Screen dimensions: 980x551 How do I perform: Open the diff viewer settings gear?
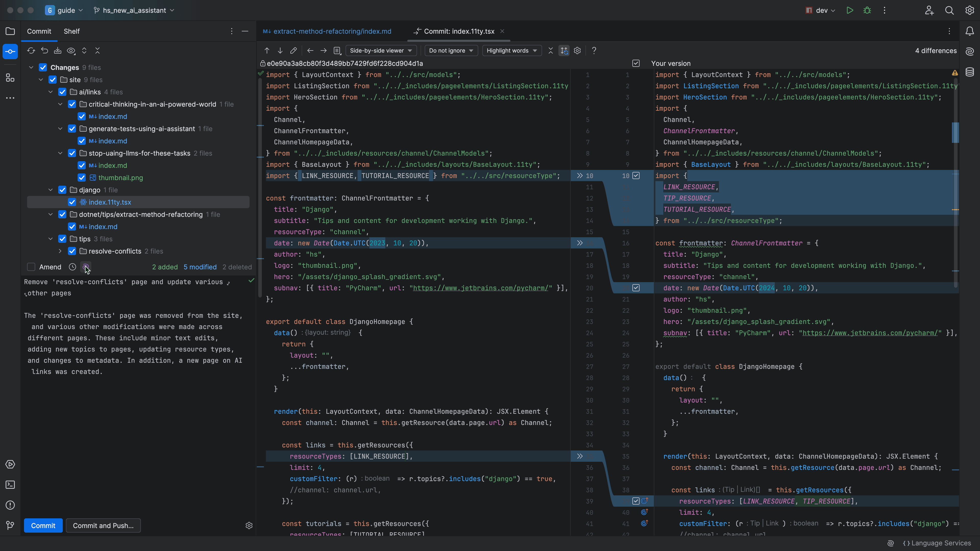[x=577, y=51]
